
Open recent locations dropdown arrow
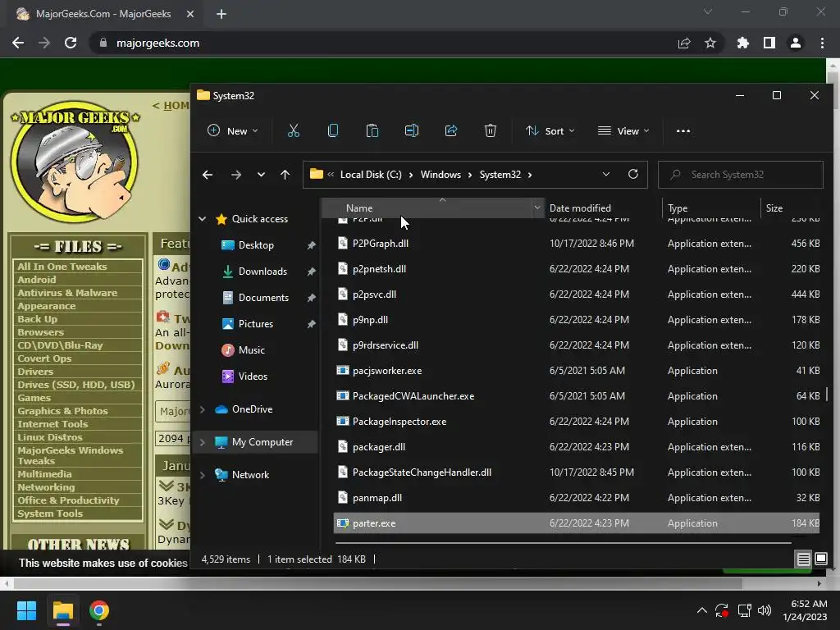tap(261, 175)
